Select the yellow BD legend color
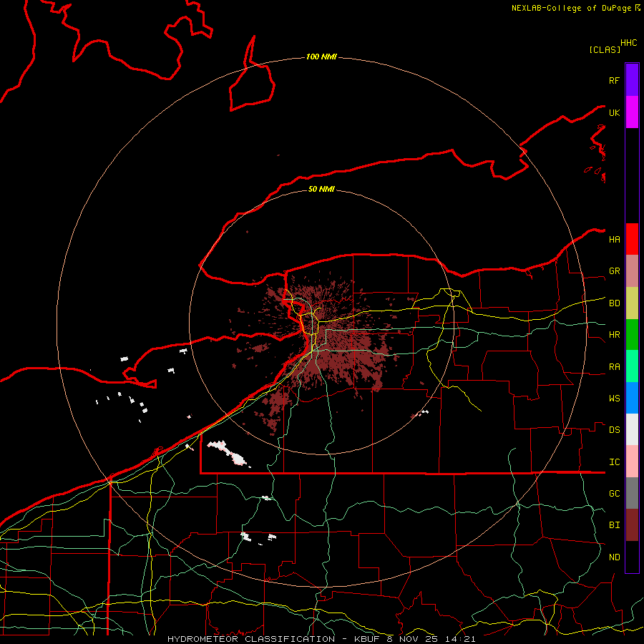The image size is (644, 644). click(x=632, y=303)
